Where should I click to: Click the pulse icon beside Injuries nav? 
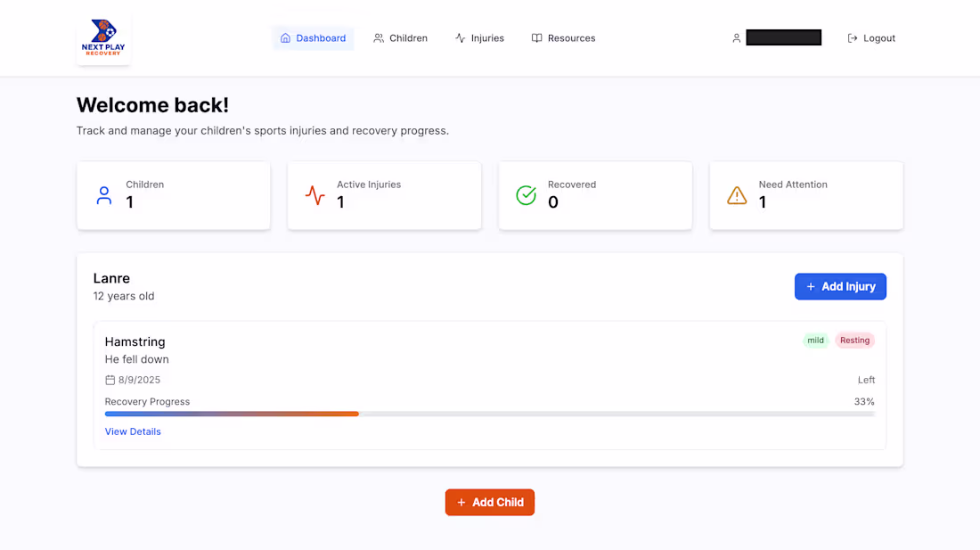pyautogui.click(x=461, y=38)
